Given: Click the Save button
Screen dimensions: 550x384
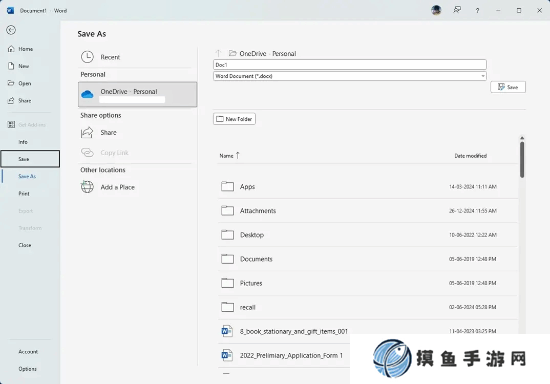Looking at the screenshot, I should pos(508,87).
